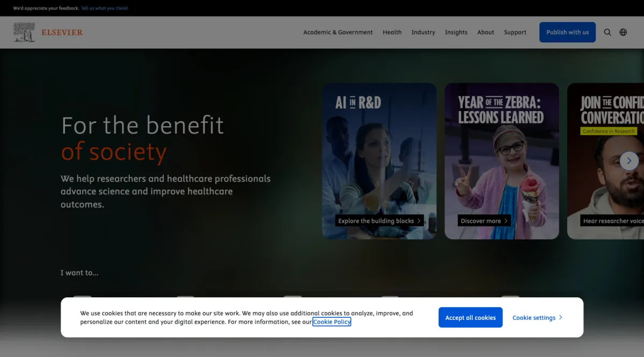
Task: Open the Insights menu
Action: pyautogui.click(x=456, y=32)
